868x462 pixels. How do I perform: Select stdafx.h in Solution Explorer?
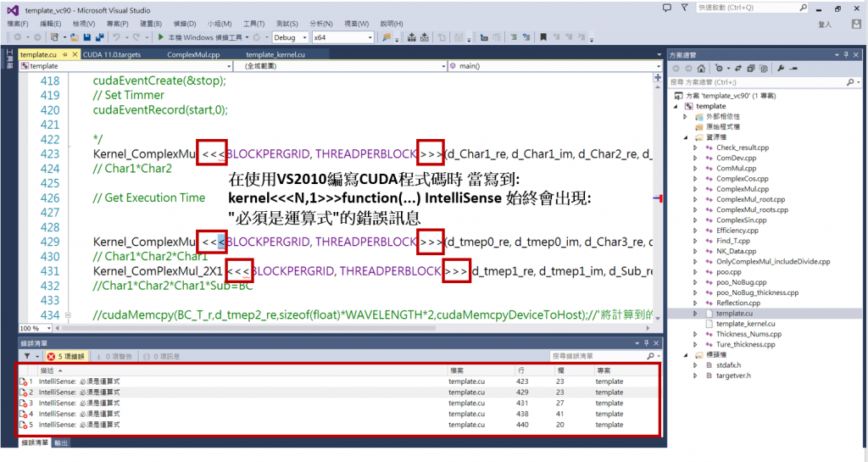pos(728,365)
